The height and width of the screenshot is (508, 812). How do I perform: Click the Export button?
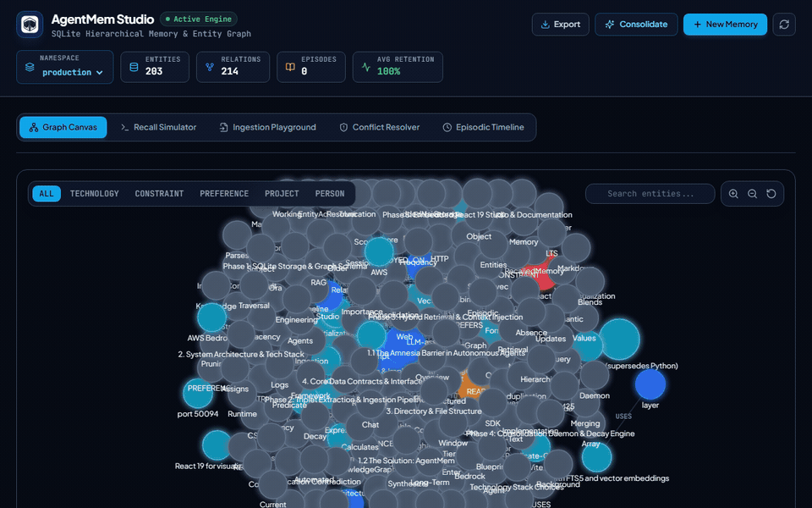[560, 25]
